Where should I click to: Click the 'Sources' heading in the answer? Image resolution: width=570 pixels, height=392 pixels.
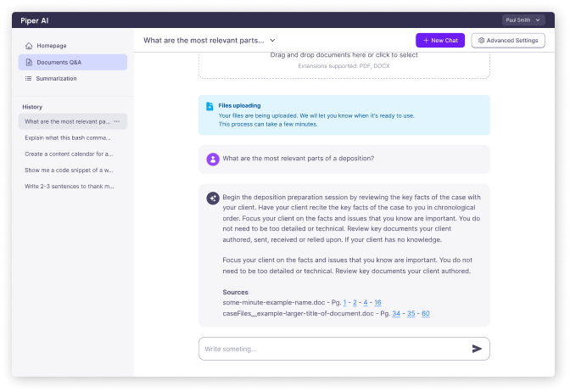[235, 292]
